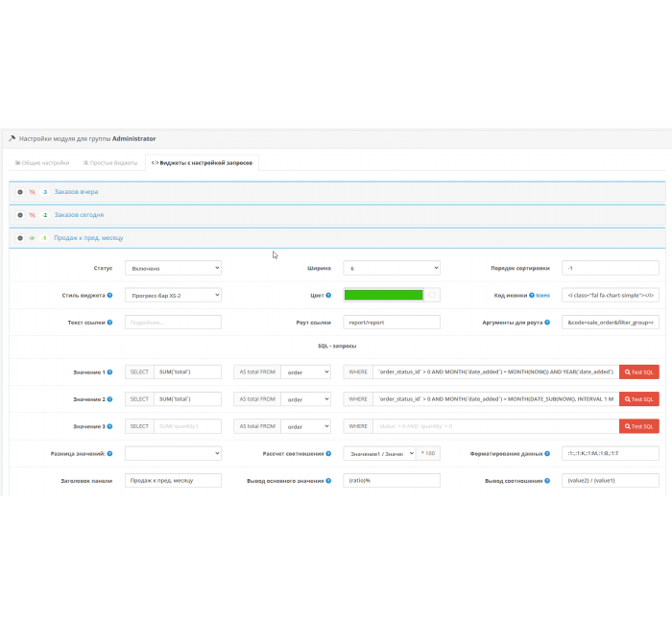
Task: Focus the Заголовок панели field
Action: 173,481
